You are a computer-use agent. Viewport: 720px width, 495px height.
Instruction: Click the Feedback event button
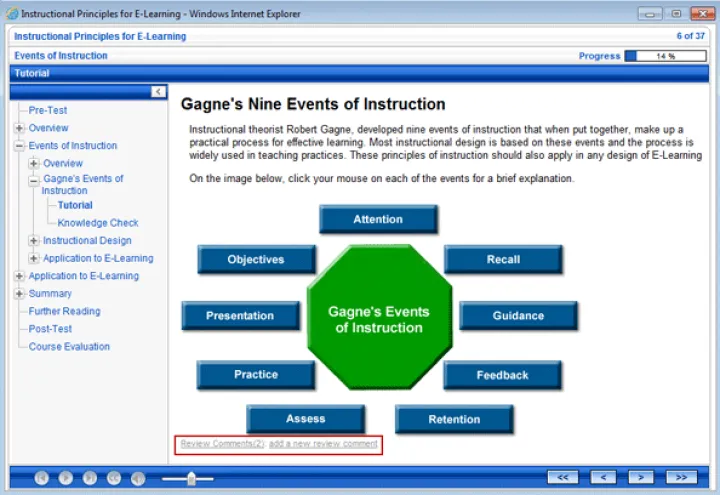point(502,375)
